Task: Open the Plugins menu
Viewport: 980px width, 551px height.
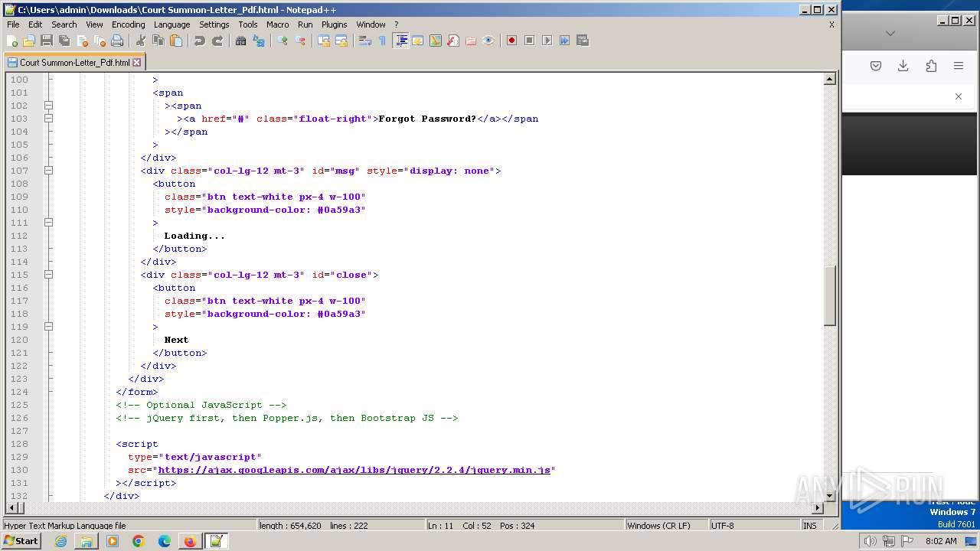Action: (x=334, y=24)
